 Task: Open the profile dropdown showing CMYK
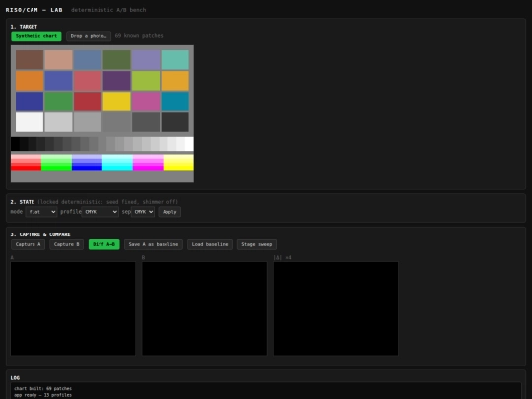(100, 212)
